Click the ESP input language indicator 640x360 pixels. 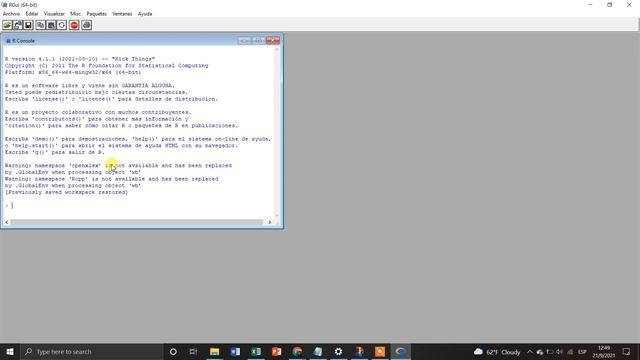[x=582, y=352]
